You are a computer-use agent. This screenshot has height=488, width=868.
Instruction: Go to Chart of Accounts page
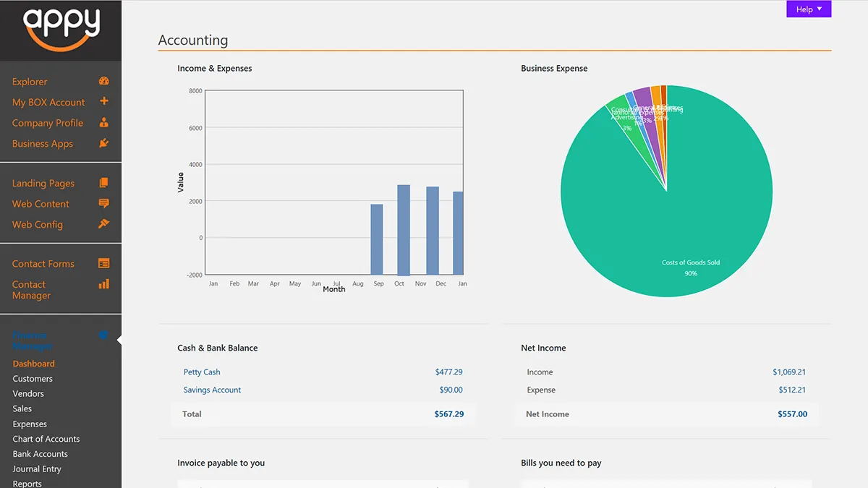tap(46, 439)
